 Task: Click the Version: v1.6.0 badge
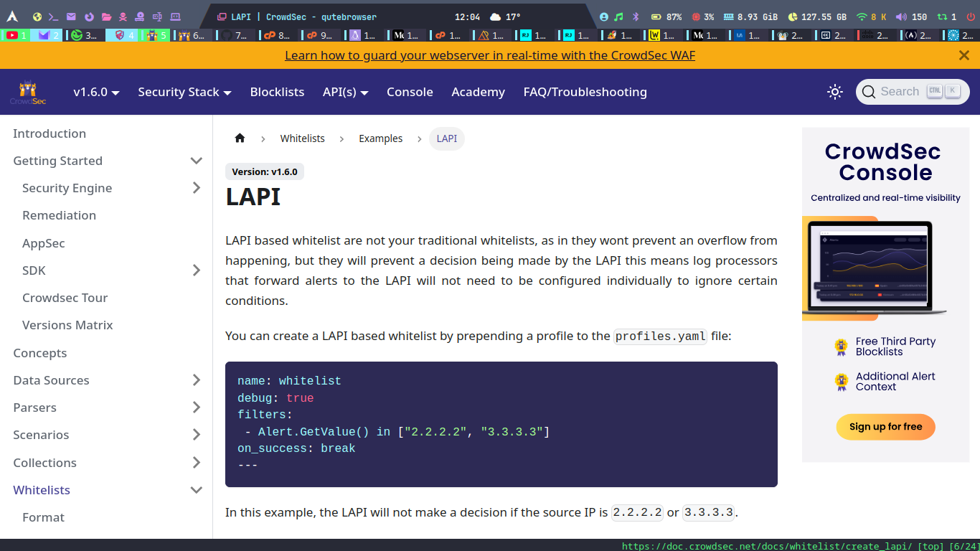point(265,171)
